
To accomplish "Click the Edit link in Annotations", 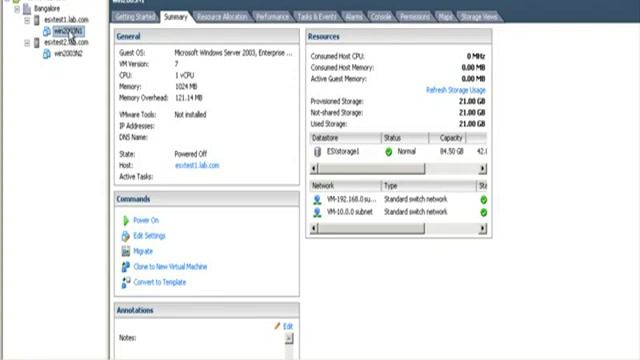I will pos(288,326).
